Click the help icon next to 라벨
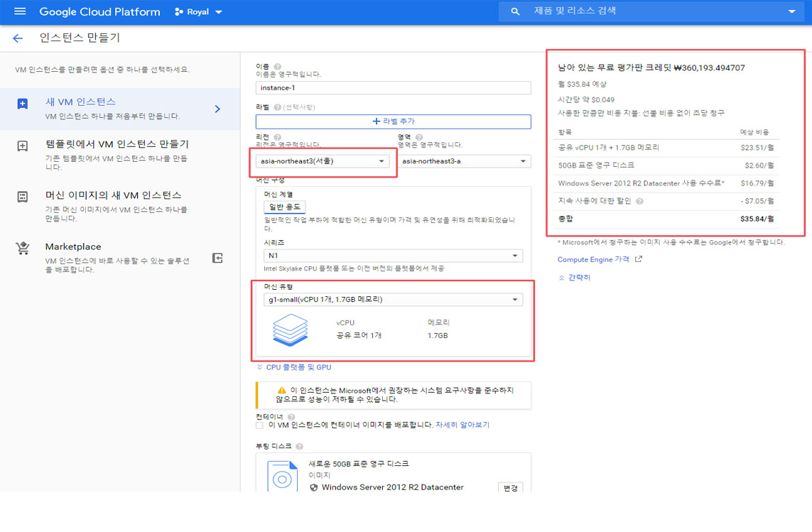 click(x=278, y=107)
